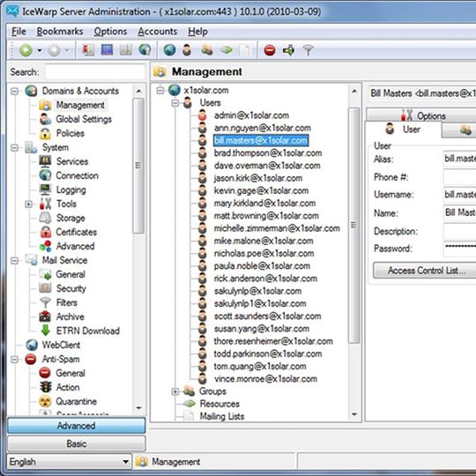Open Certificates in the sidebar
This screenshot has width=476, height=476.
[76, 232]
